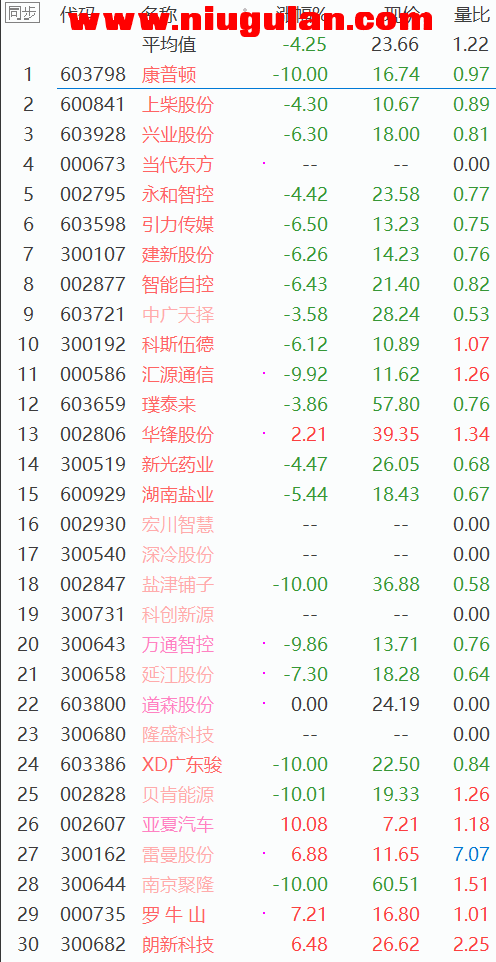The image size is (496, 962).
Task: Select 汇源通信 stock name
Action: point(177,375)
